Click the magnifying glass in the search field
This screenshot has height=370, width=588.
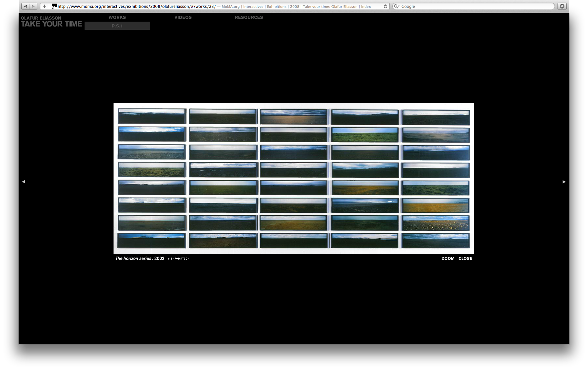397,6
